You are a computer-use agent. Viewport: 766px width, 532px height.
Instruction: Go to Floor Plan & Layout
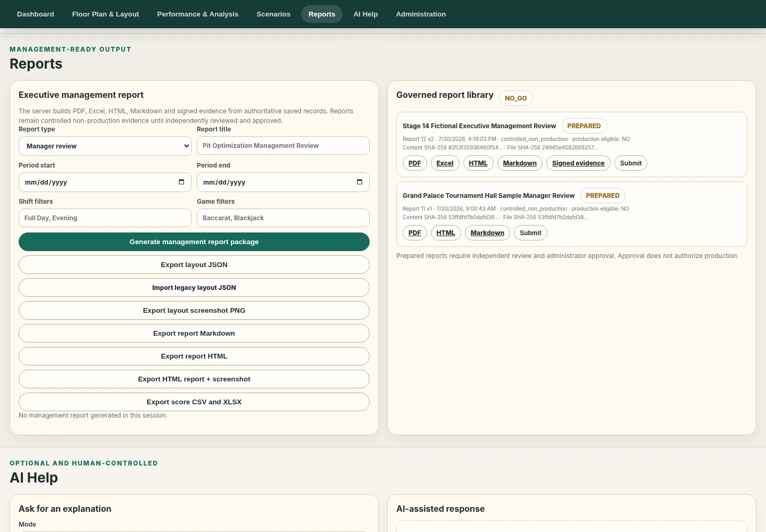click(x=105, y=14)
